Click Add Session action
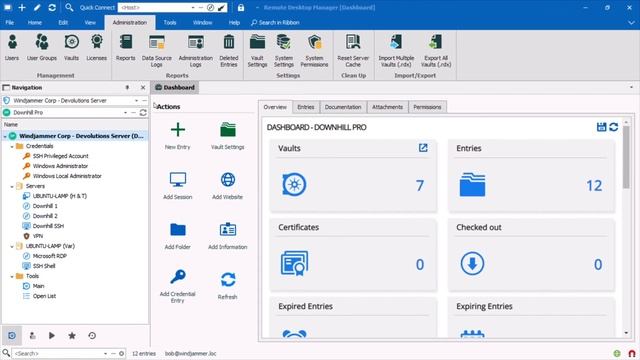Image resolution: width=640 pixels, height=360 pixels. tap(178, 186)
